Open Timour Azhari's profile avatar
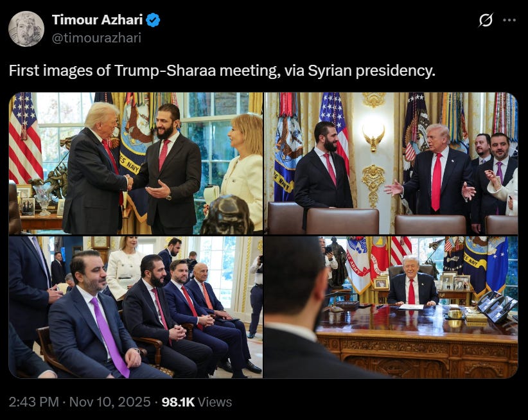The height and width of the screenshot is (420, 528). 26,29
